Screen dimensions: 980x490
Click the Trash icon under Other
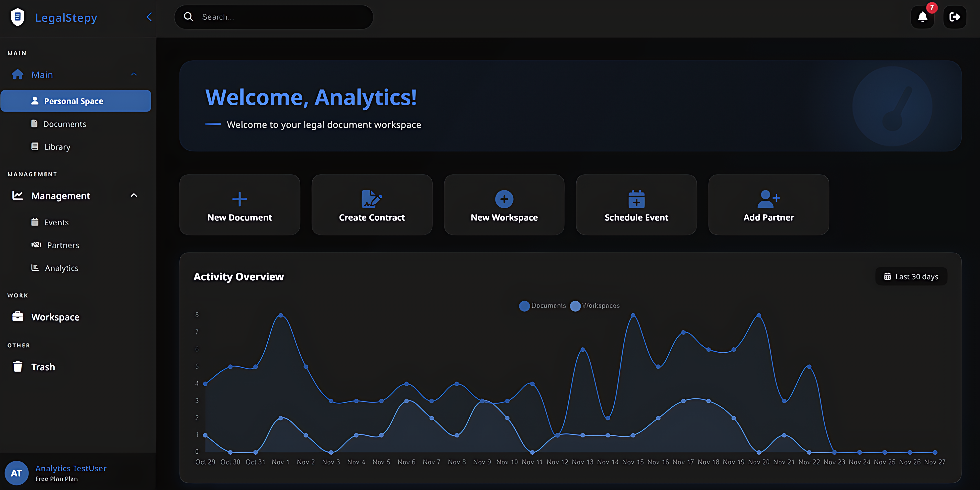click(18, 366)
